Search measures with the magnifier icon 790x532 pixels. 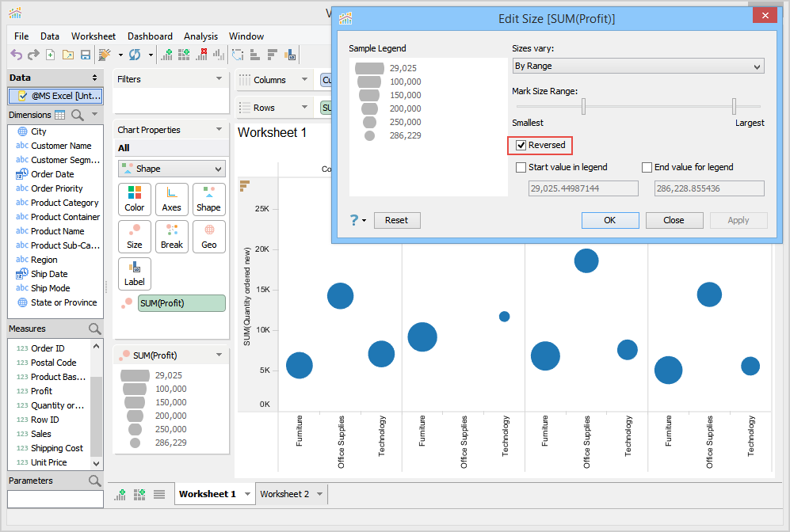(x=95, y=329)
